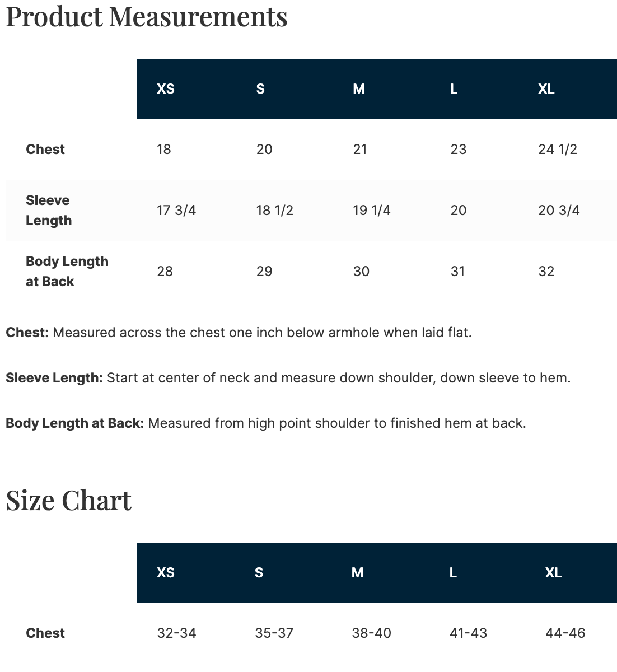Click the Body Length at Back row label
This screenshot has height=672, width=617.
(x=67, y=272)
